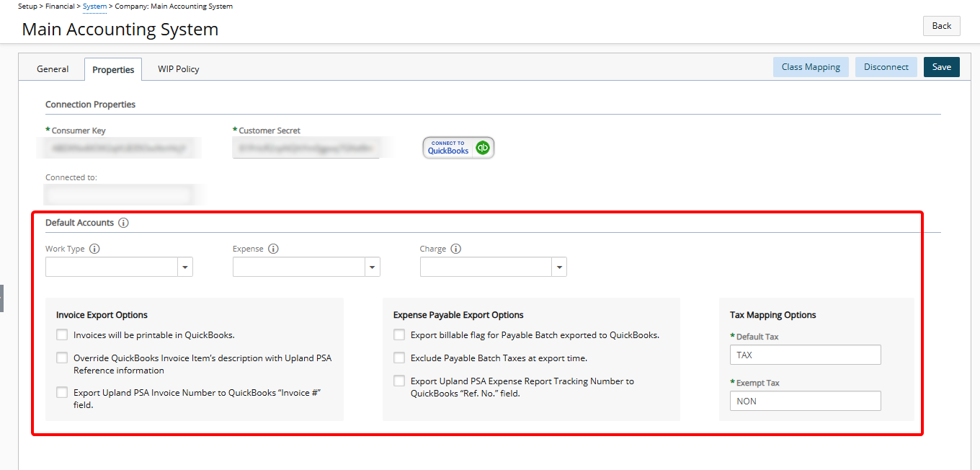Viewport: 980px width, 470px height.
Task: Click the Expense info icon
Action: pyautogui.click(x=273, y=249)
